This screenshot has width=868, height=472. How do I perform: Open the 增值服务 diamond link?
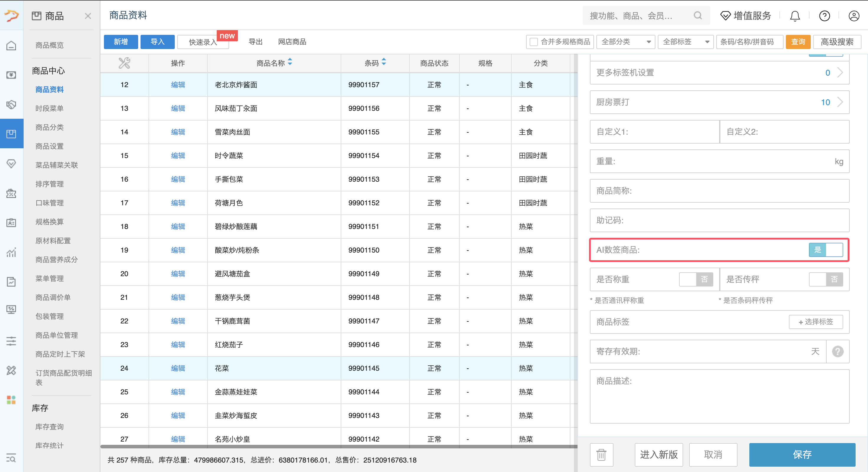click(x=746, y=16)
